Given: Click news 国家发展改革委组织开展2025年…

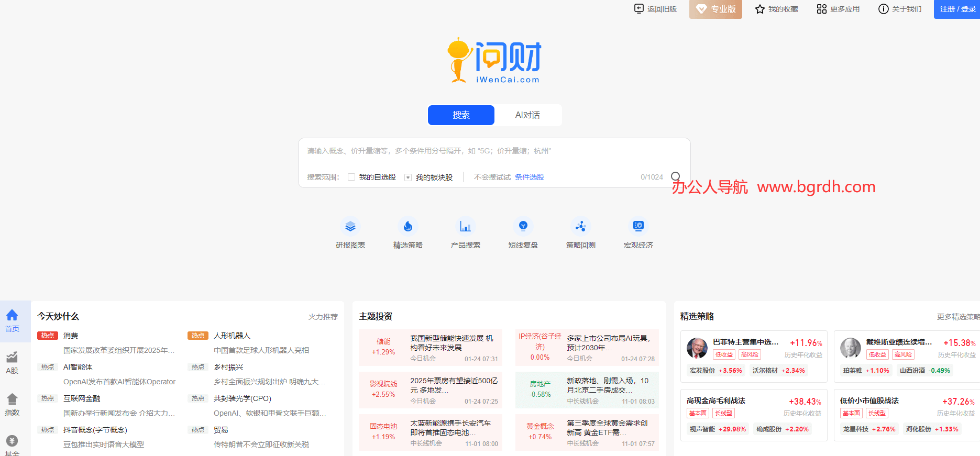Looking at the screenshot, I should (119, 350).
